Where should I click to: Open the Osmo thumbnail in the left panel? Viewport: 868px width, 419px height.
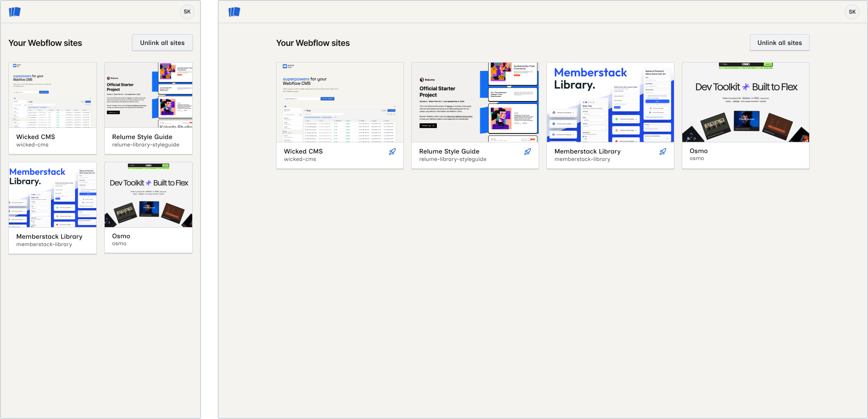[x=149, y=195]
